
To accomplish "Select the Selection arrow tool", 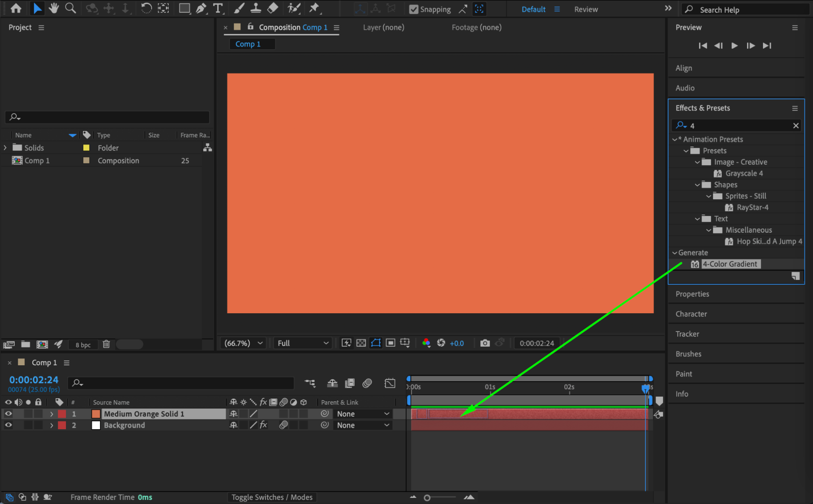I will click(37, 8).
